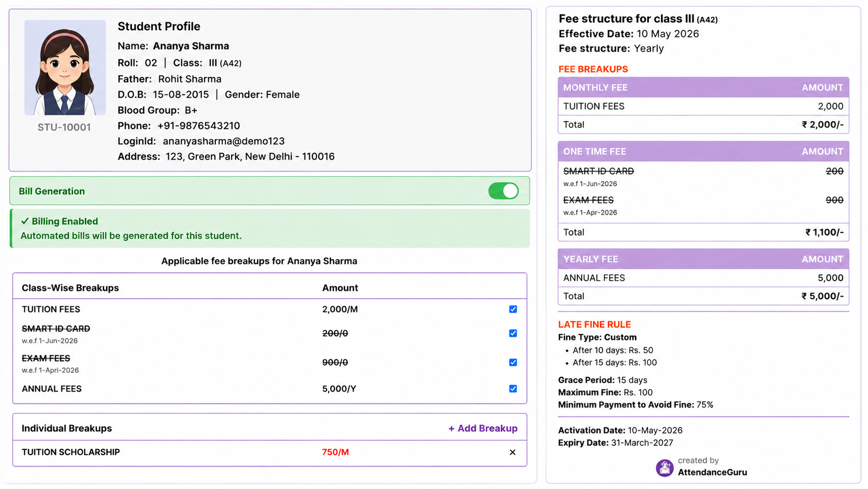The image size is (868, 489).
Task: Click the After 15 days: Rs. 100 rule
Action: click(615, 363)
